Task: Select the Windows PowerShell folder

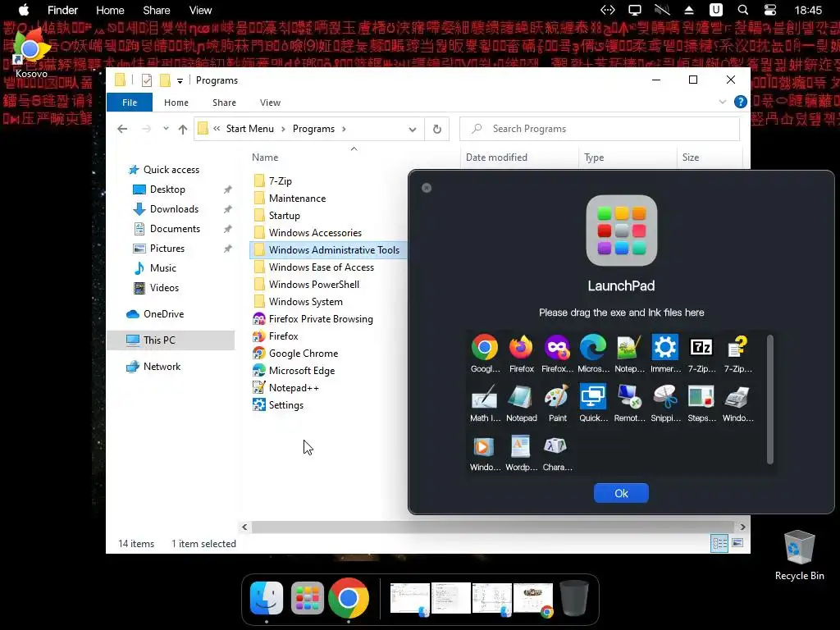Action: coord(314,285)
